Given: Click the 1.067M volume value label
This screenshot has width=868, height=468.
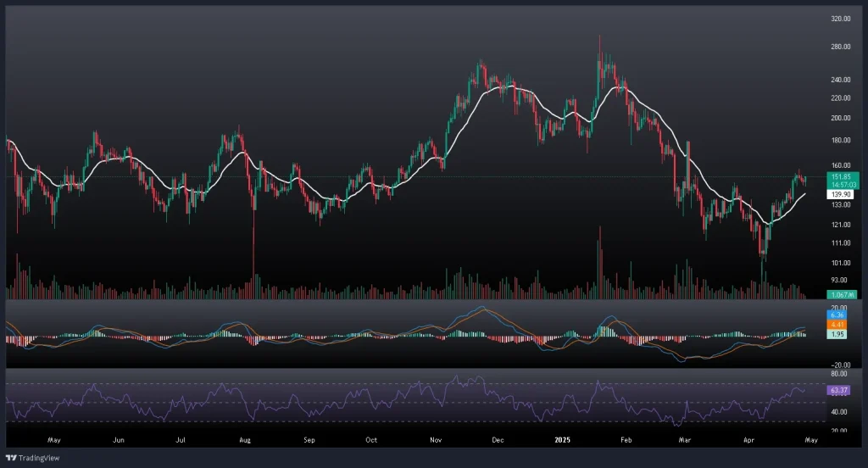Looking at the screenshot, I should point(841,294).
